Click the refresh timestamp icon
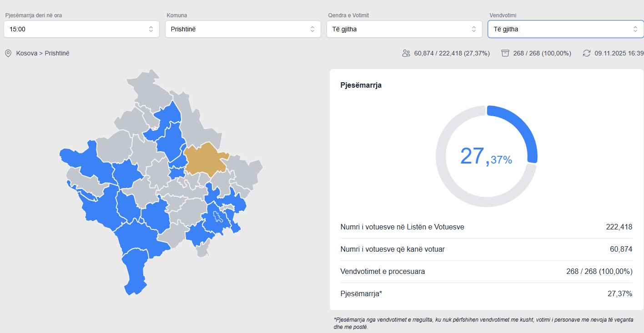The height and width of the screenshot is (333, 644). (x=587, y=53)
